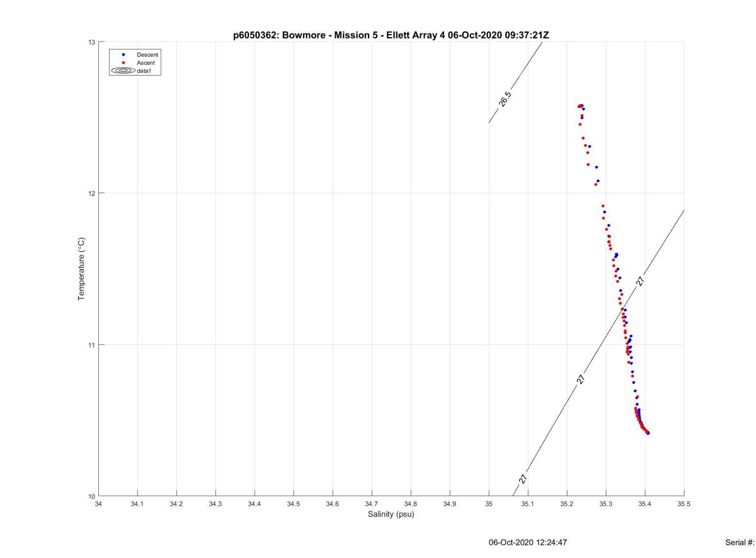Click the Temperature (°C) y-axis label
This screenshot has height=558, width=756.
coord(81,269)
